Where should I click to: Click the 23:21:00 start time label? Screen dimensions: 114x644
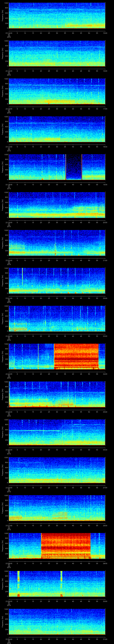(9, 298)
